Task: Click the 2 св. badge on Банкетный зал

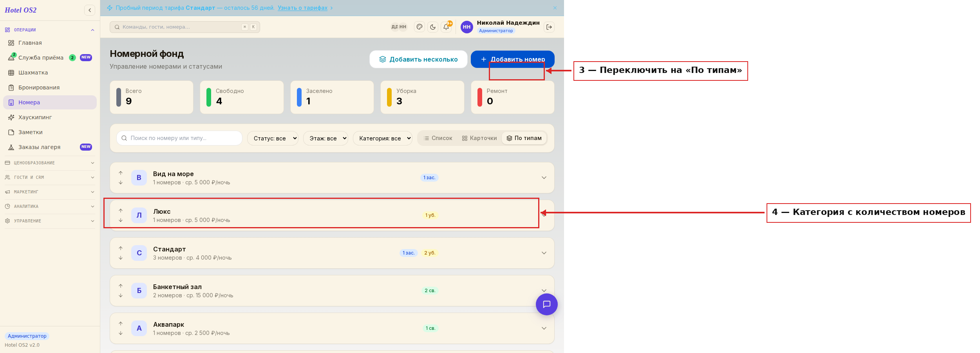Action: (x=430, y=291)
